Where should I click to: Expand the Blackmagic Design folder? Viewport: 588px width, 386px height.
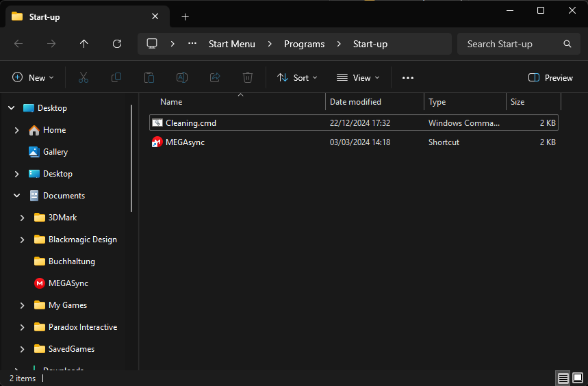22,240
